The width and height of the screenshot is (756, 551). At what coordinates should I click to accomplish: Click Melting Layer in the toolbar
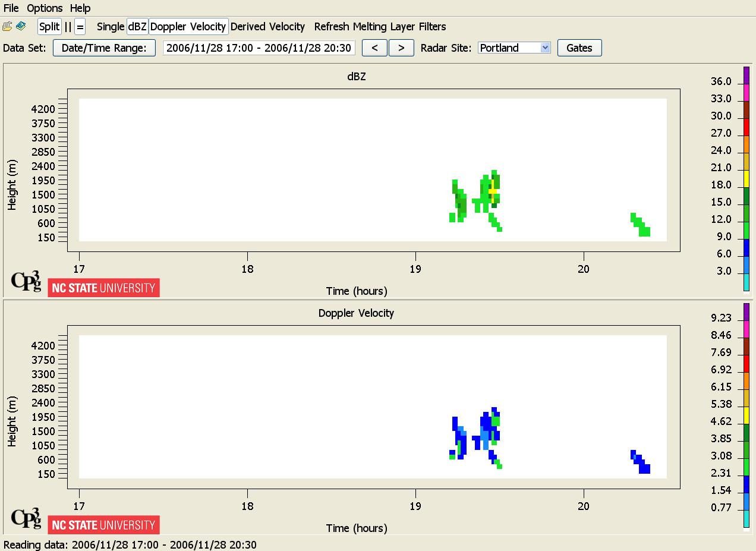[x=384, y=27]
